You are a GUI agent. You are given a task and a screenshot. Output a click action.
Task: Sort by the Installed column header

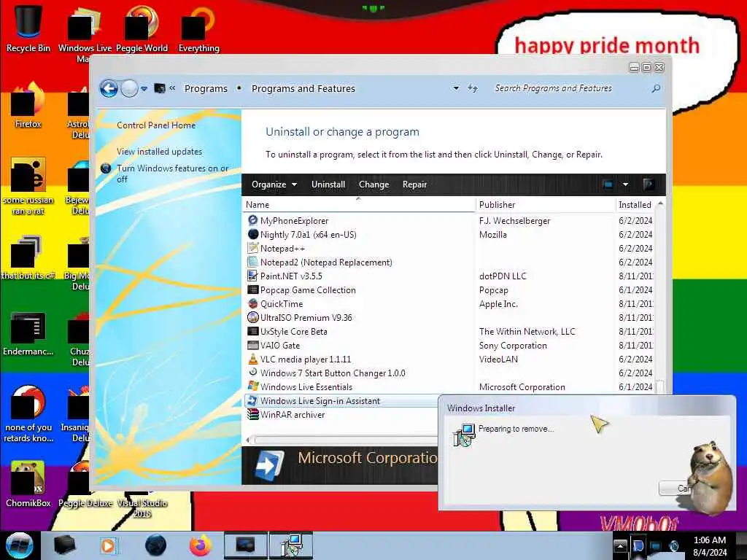coord(635,205)
